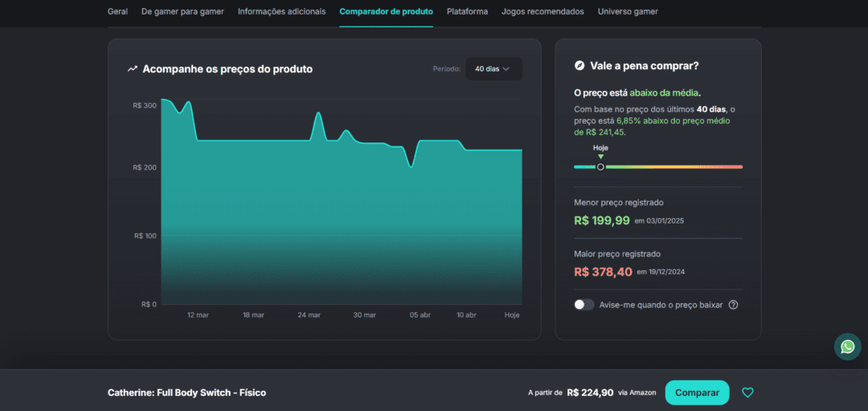
Task: Click the green Hoje triangle marker
Action: point(600,157)
